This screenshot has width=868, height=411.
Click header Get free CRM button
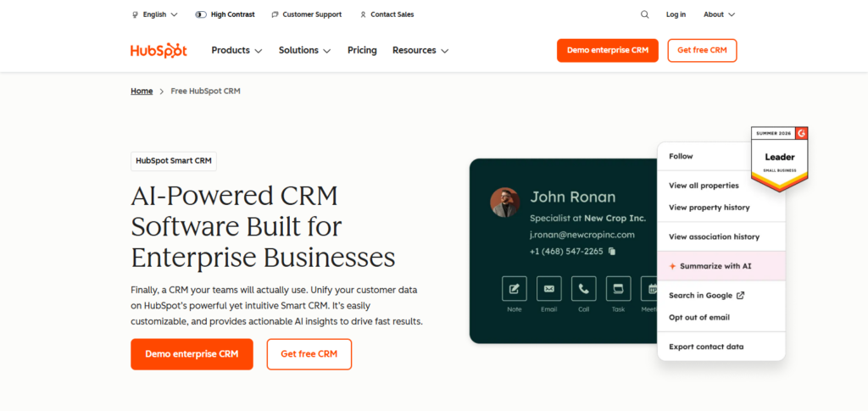pyautogui.click(x=702, y=50)
